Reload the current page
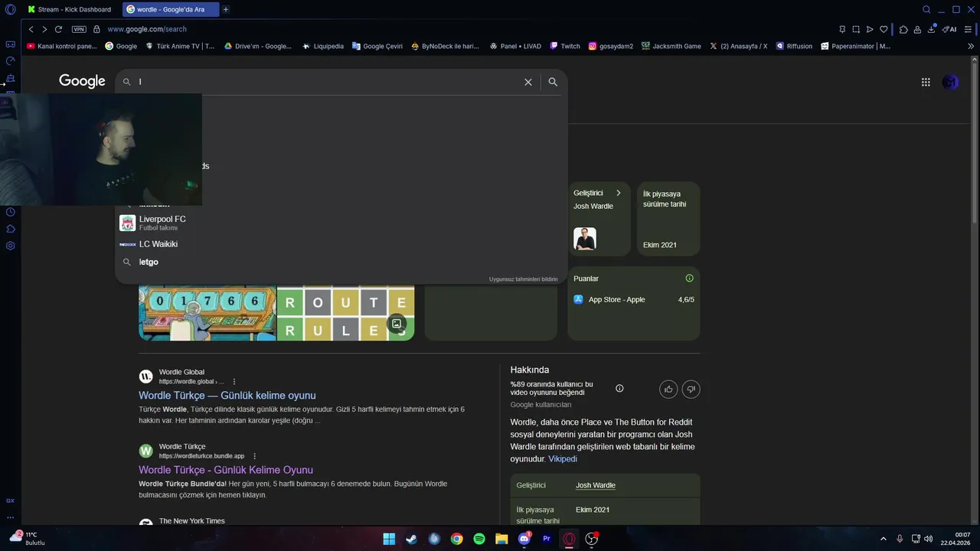Screen dimensions: 980x551 [x=58, y=29]
